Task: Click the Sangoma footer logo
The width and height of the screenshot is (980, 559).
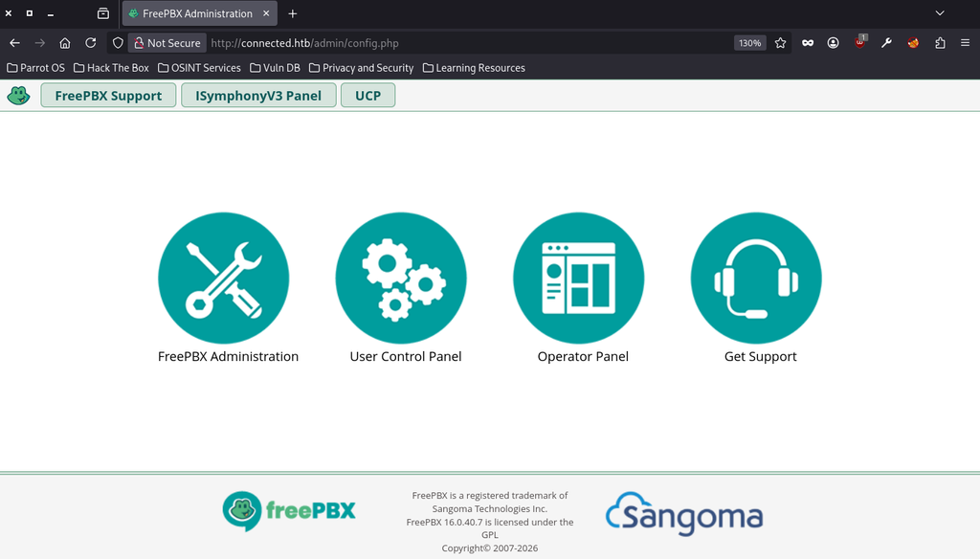Action: 684,514
